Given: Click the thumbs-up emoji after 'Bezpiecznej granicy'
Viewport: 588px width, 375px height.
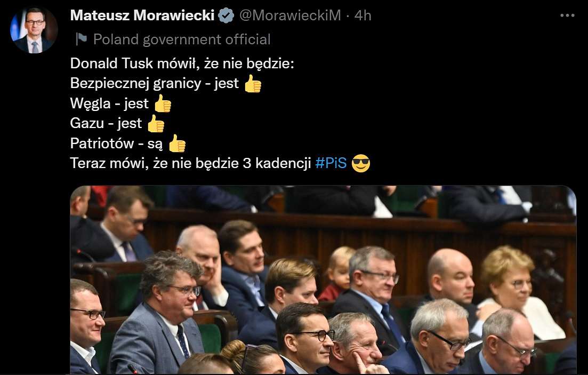Looking at the screenshot, I should tap(253, 83).
